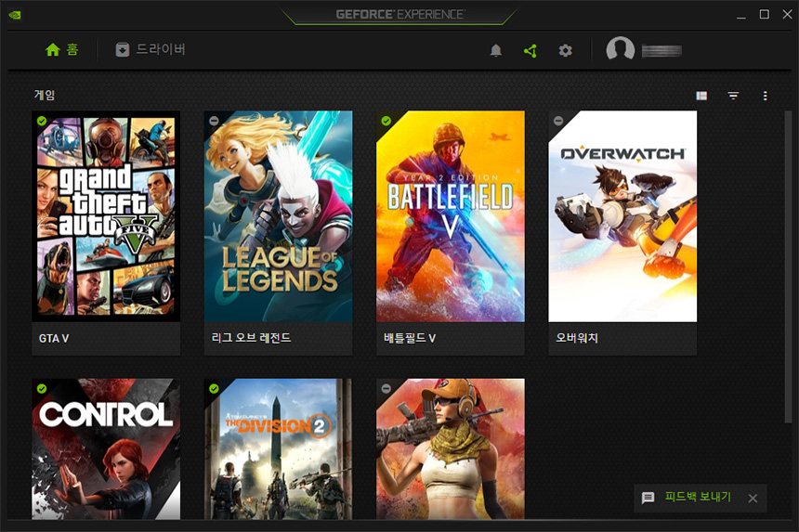Click the 배틀필드 V title label
Screen dimensions: 799x532
[x=410, y=338]
